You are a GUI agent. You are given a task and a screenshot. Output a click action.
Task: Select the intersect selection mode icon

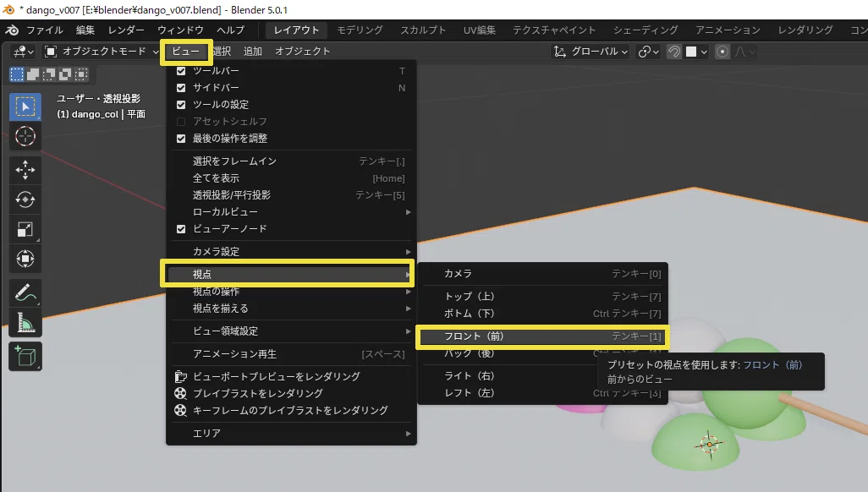(81, 74)
